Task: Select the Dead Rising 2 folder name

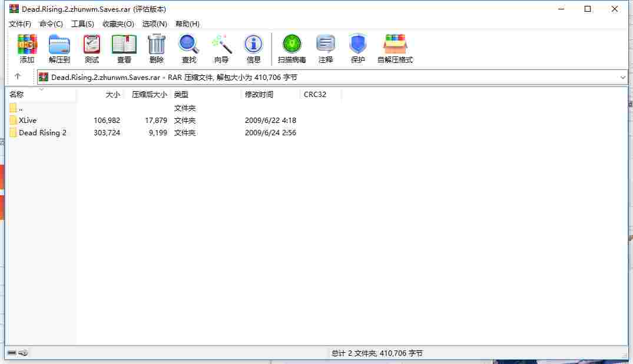Action: point(42,133)
